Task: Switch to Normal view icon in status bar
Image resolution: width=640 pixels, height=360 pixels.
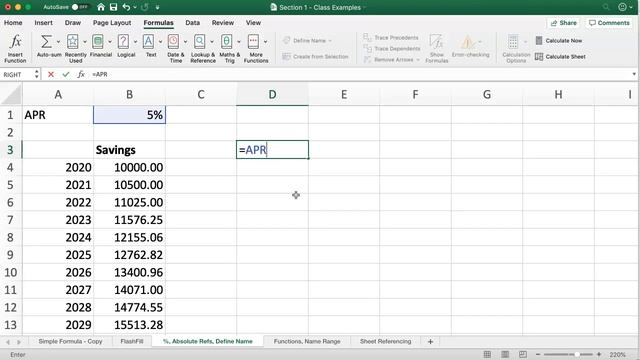Action: point(487,354)
